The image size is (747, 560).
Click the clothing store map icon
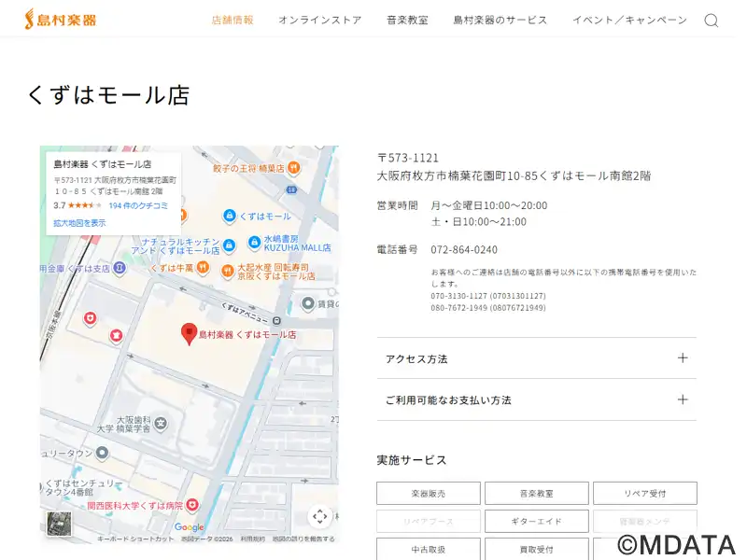pos(116,336)
